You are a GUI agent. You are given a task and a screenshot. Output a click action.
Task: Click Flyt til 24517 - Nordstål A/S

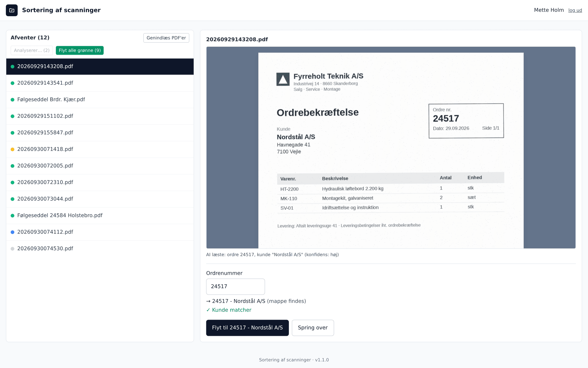247,328
